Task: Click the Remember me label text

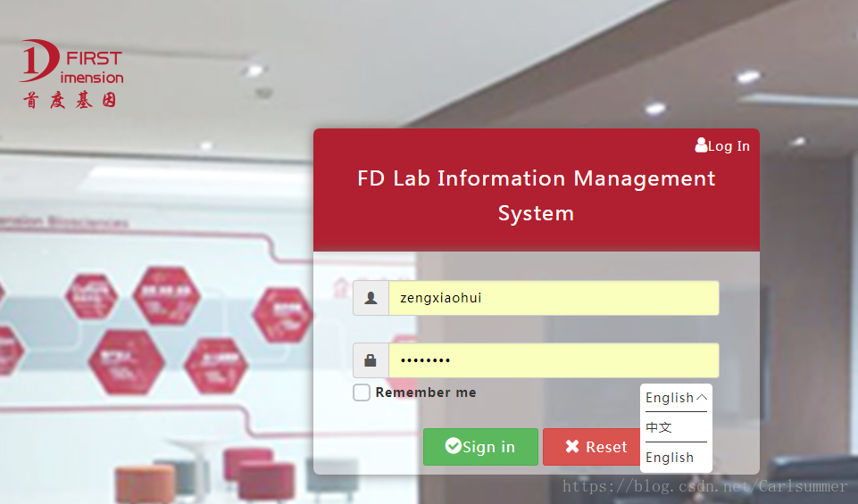Action: point(426,392)
